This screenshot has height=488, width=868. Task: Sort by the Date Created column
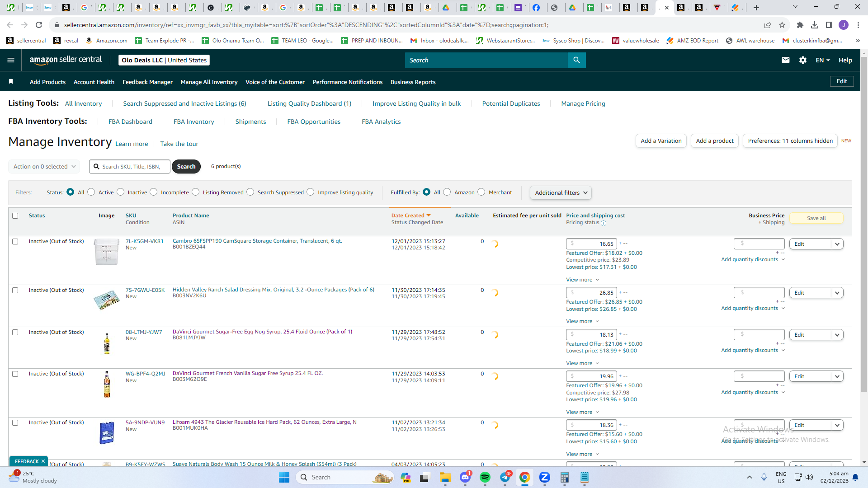tap(410, 216)
